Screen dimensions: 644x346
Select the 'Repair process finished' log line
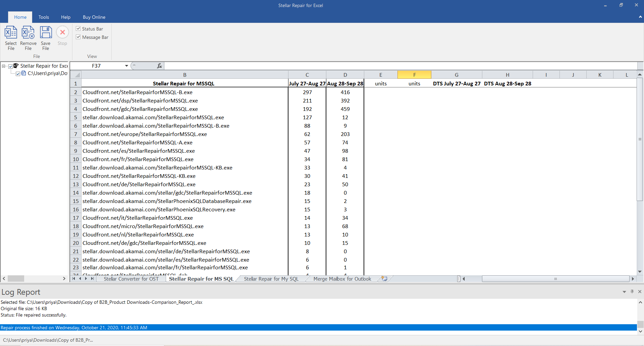pos(318,328)
